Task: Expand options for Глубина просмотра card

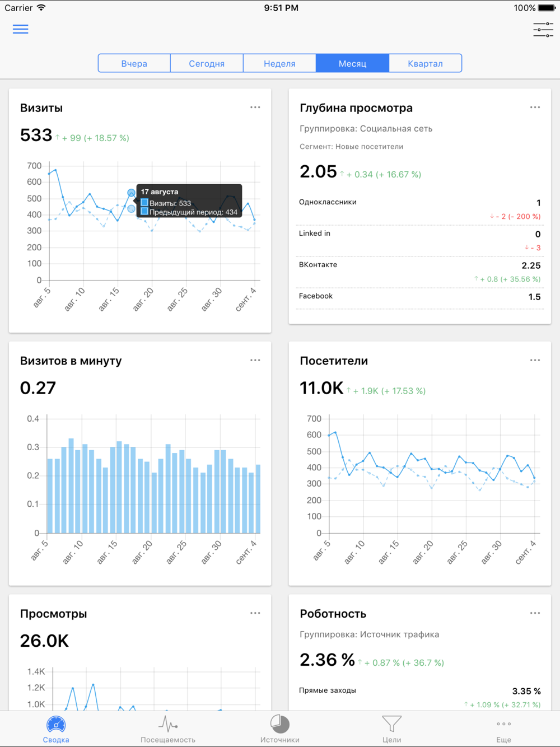Action: (535, 107)
